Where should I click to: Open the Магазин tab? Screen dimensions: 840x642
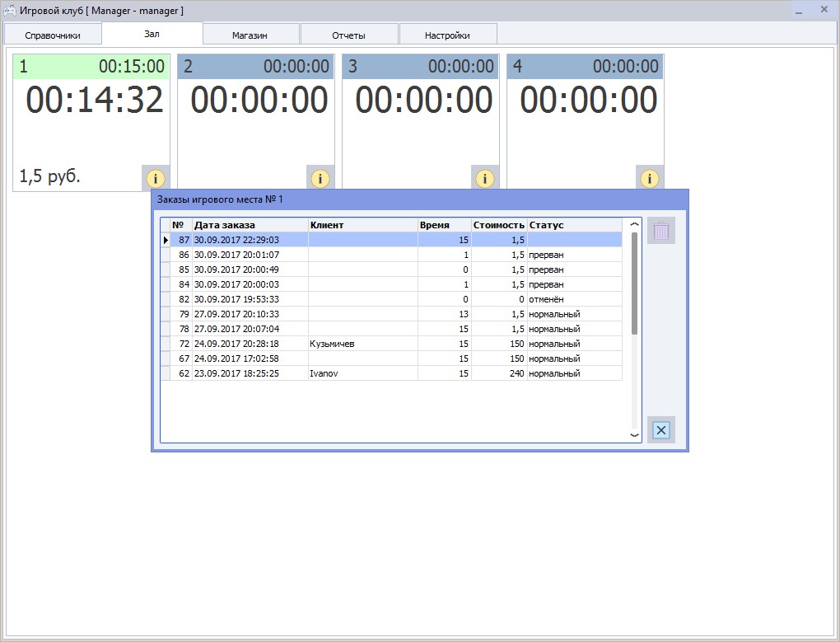pos(250,35)
